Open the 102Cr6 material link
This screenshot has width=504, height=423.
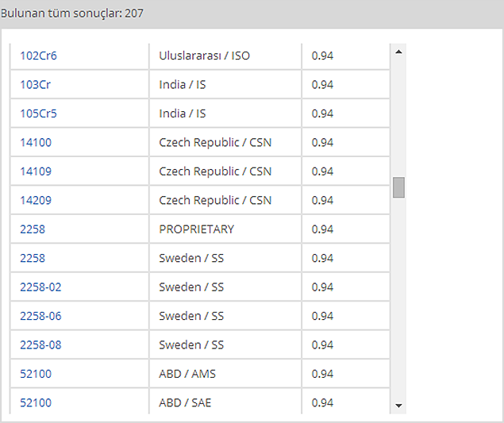point(38,56)
